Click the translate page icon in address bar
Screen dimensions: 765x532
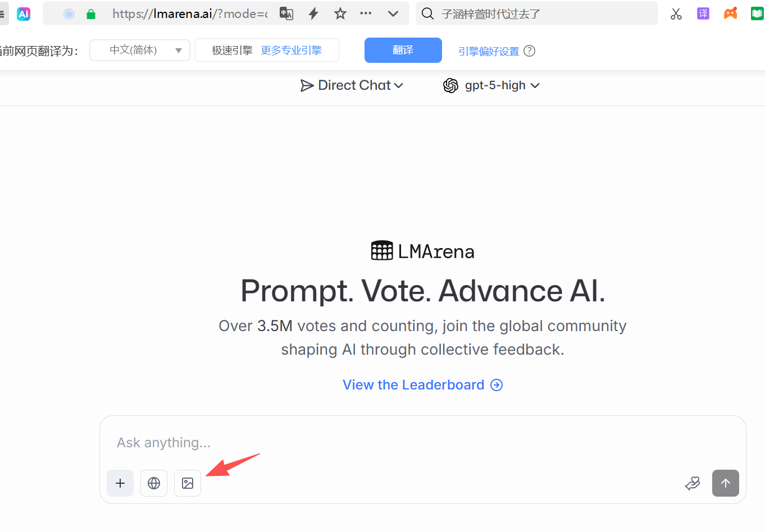point(286,13)
